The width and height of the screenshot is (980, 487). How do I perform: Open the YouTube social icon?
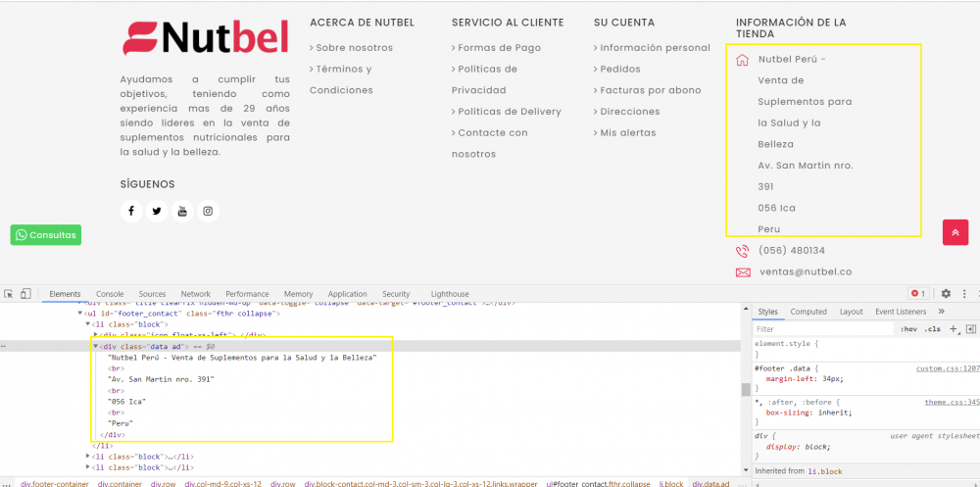182,212
